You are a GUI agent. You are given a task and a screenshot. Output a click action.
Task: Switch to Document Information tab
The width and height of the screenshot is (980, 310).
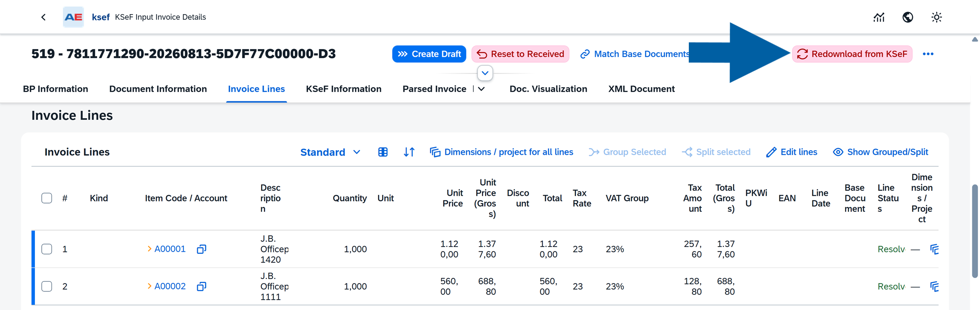[x=158, y=89]
